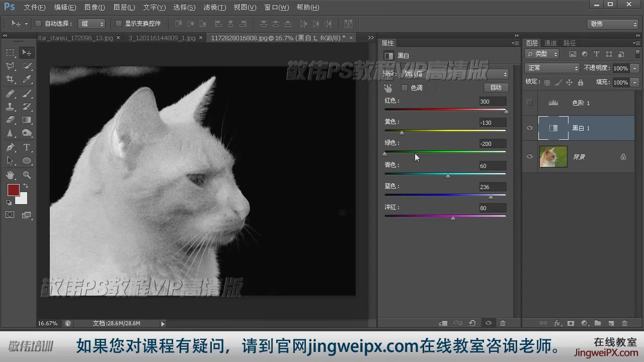
Task: Open the 窗口 menu
Action: point(276,8)
